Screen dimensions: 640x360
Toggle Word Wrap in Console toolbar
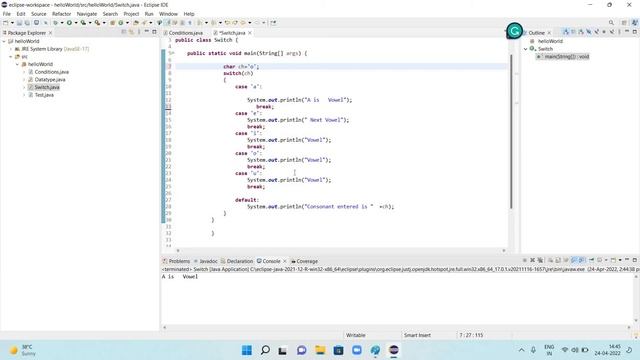click(x=566, y=260)
